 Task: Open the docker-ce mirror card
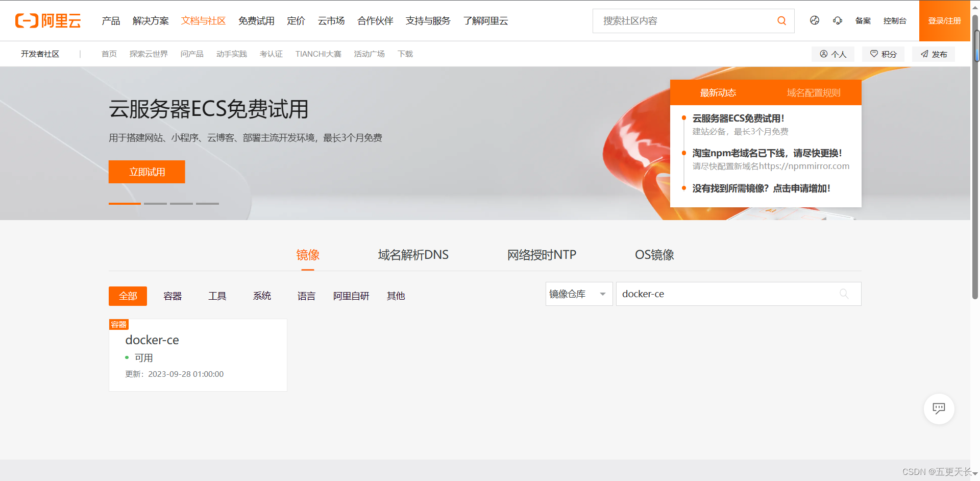pos(198,355)
